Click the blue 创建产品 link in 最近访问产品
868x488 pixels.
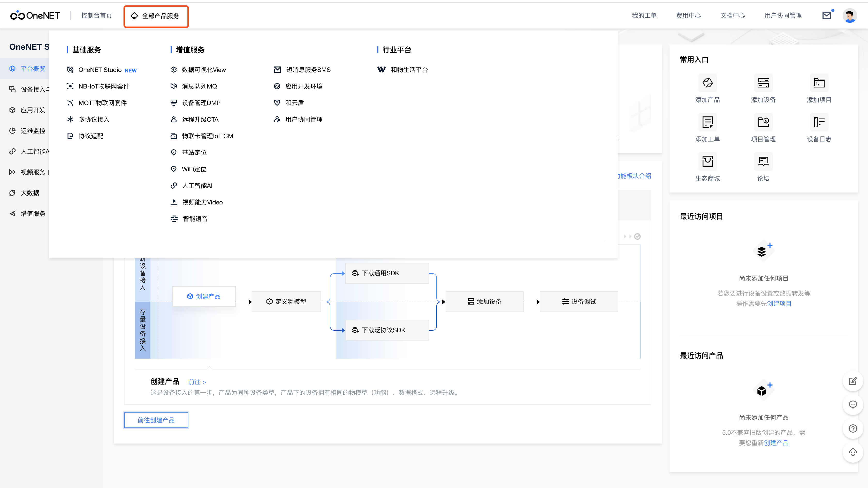[776, 443]
